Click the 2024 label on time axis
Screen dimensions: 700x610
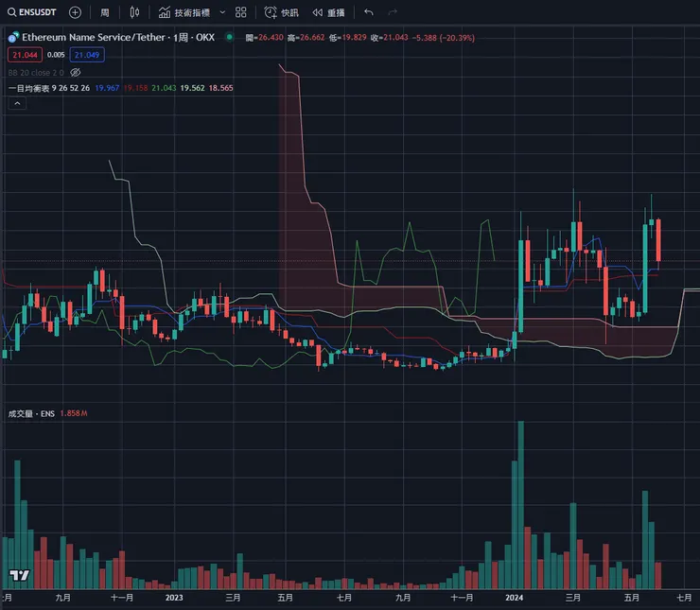(514, 598)
